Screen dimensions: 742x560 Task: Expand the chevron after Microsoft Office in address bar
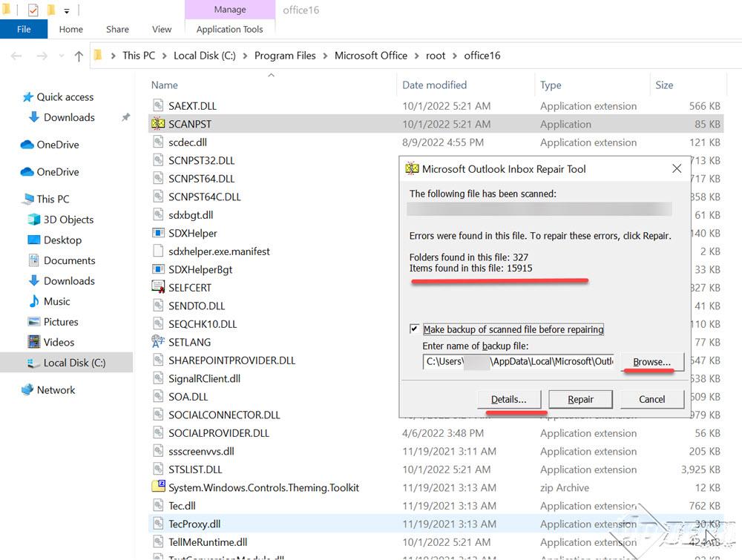click(417, 56)
